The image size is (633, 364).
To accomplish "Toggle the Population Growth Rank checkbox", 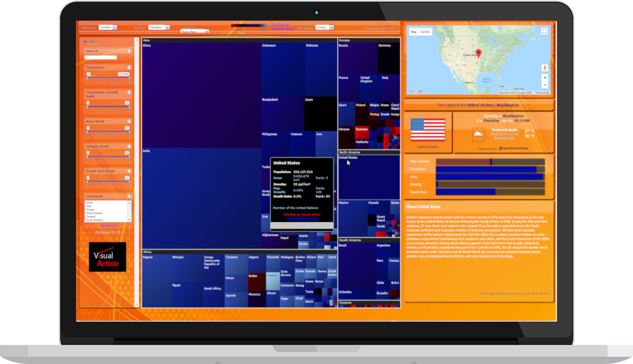I will click(129, 92).
